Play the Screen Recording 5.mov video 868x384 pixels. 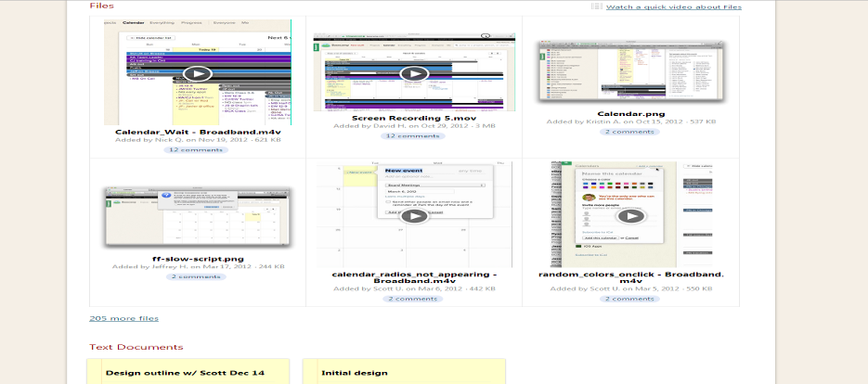(x=414, y=73)
